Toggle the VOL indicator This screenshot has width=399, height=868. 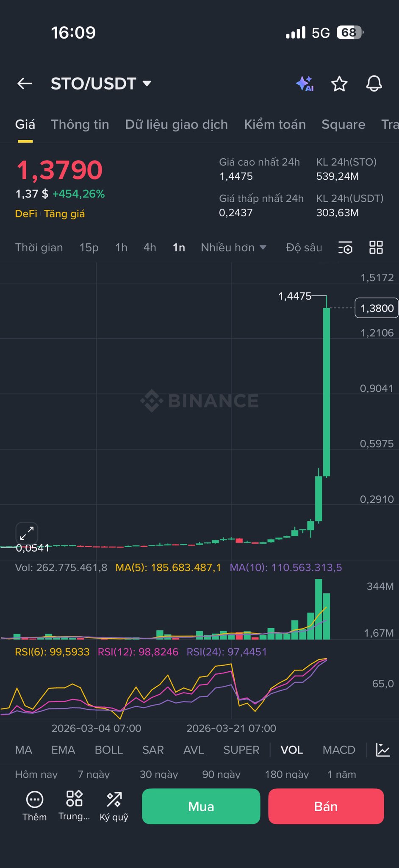[291, 750]
